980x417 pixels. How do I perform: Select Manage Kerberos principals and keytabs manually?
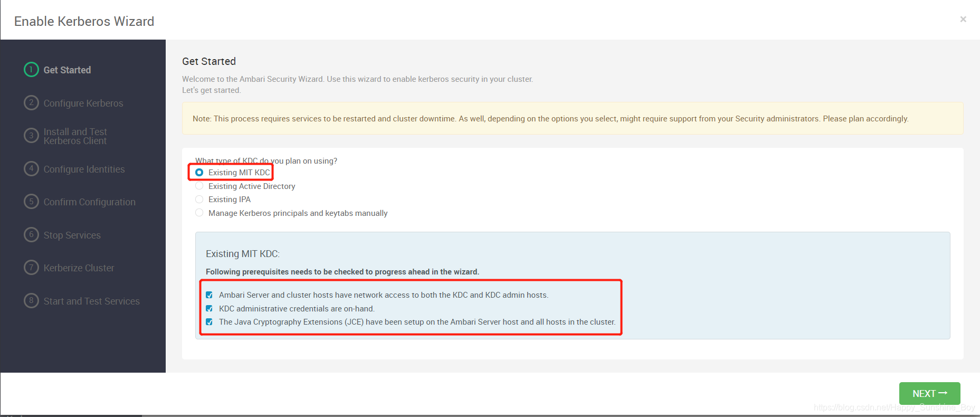pyautogui.click(x=199, y=213)
